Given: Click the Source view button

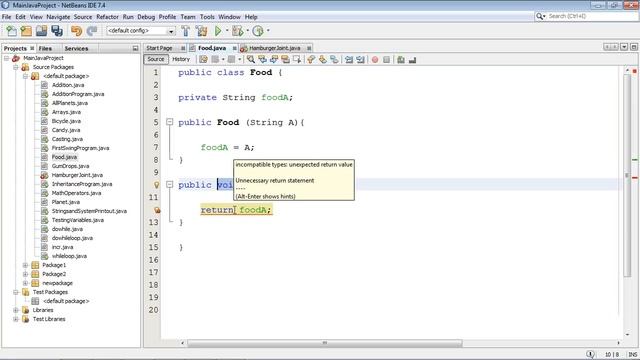Looking at the screenshot, I should tap(156, 60).
